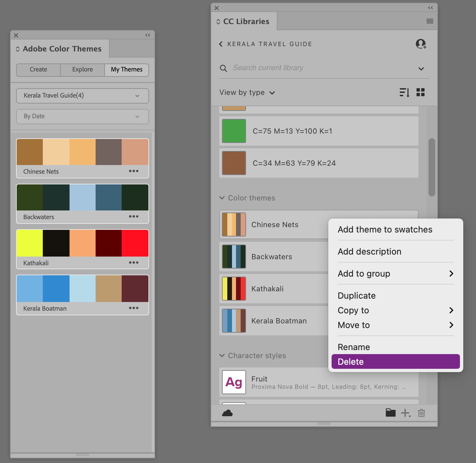Close the Adobe Color Themes panel
The width and height of the screenshot is (476, 463).
pos(16,35)
